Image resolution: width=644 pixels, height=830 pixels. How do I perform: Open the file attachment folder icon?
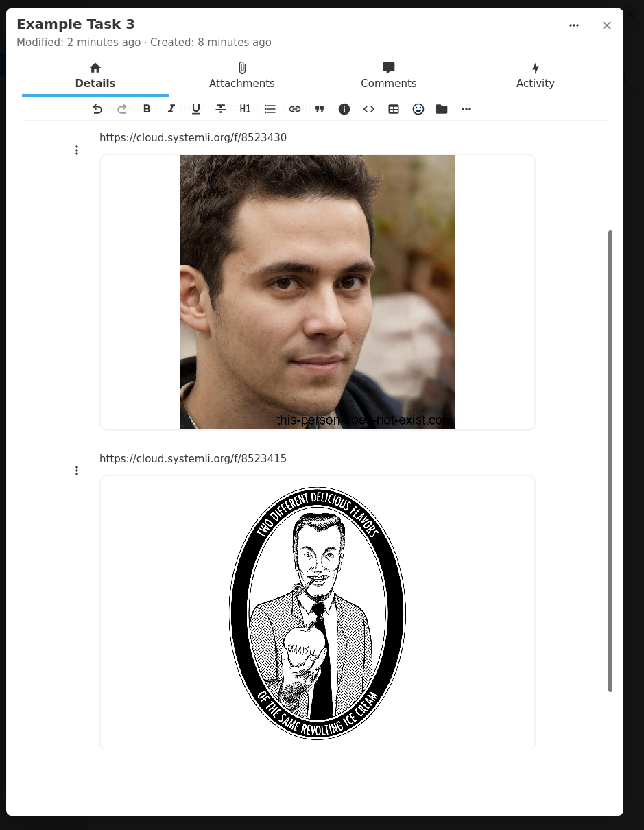[442, 109]
